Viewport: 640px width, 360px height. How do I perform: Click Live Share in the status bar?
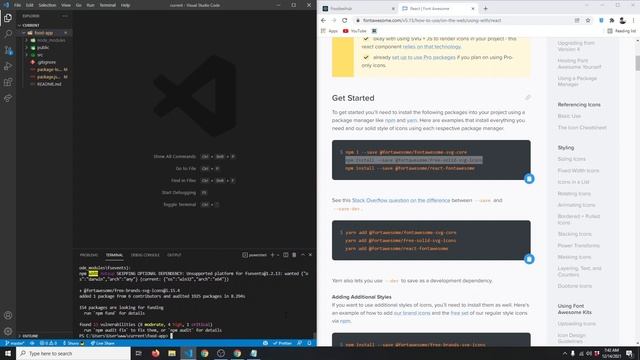(102, 343)
